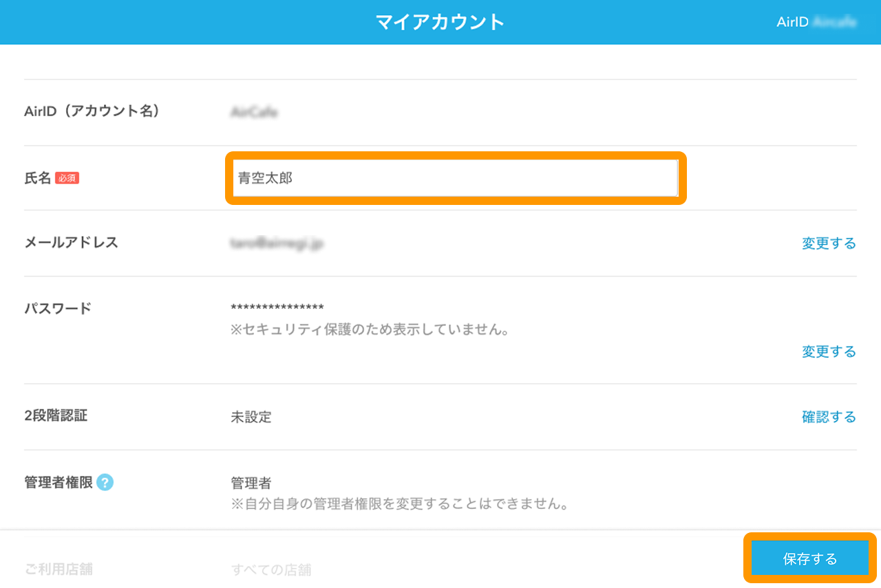Click the masked password asterisks
Image resolution: width=881 pixels, height=588 pixels.
coord(275,306)
